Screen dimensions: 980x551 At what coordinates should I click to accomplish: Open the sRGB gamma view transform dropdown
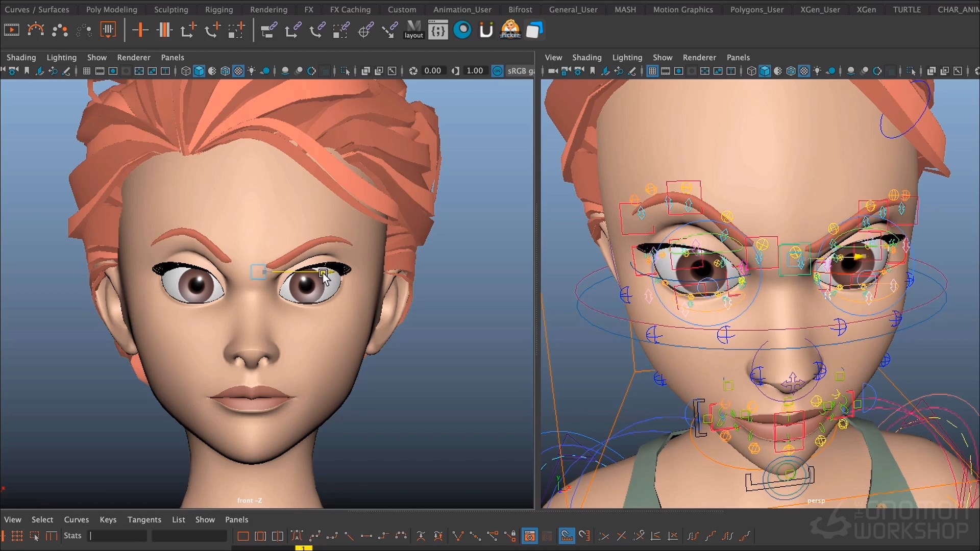pos(521,71)
